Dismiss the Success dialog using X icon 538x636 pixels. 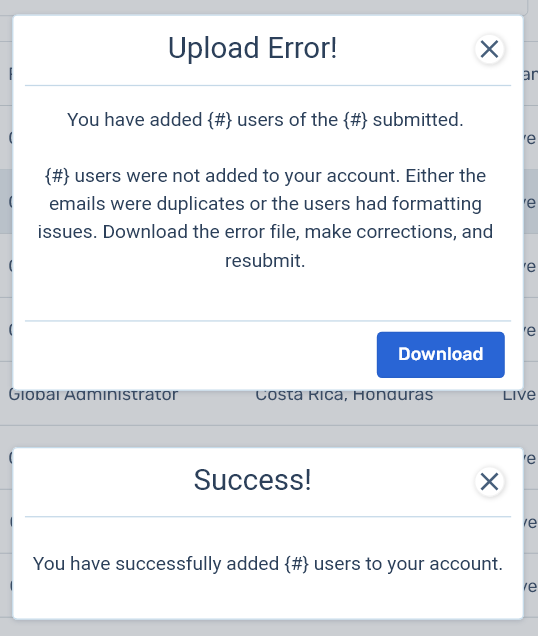(x=489, y=481)
